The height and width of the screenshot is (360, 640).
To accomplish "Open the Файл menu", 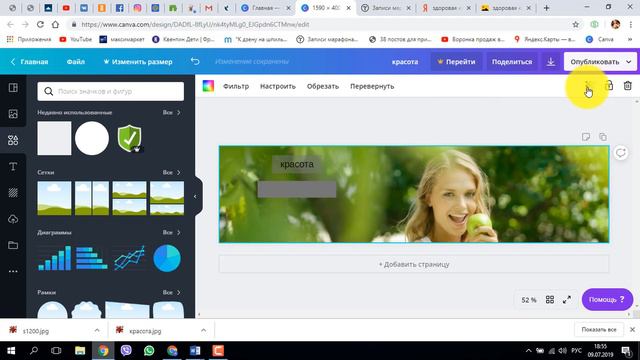I will click(76, 62).
